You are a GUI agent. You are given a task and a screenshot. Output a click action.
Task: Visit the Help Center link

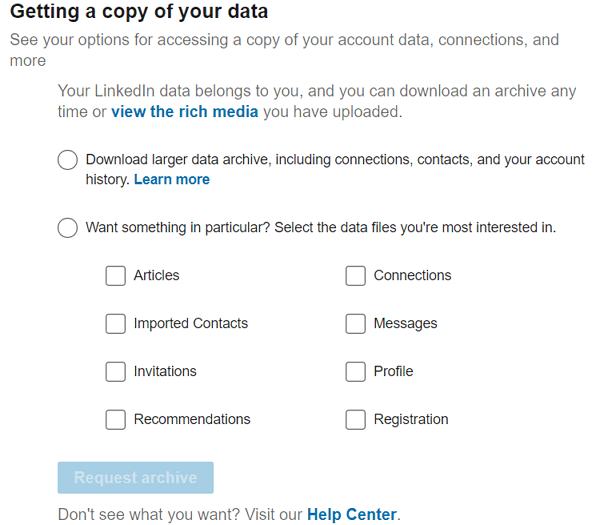pos(352,515)
